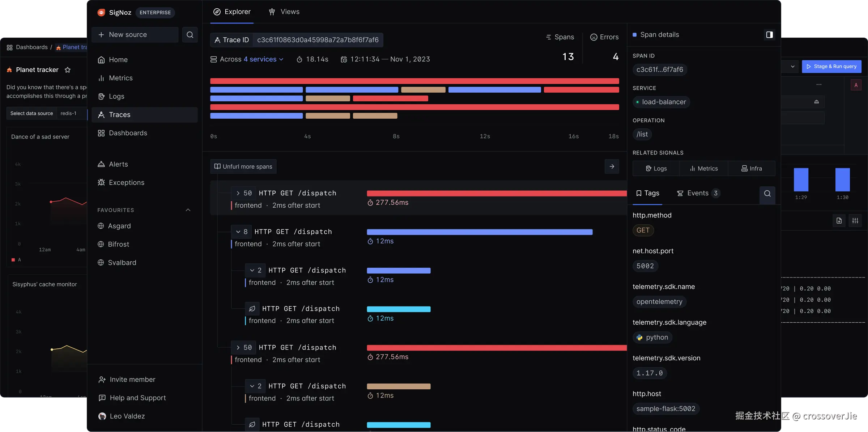Toggle the span details side panel icon

pos(769,35)
